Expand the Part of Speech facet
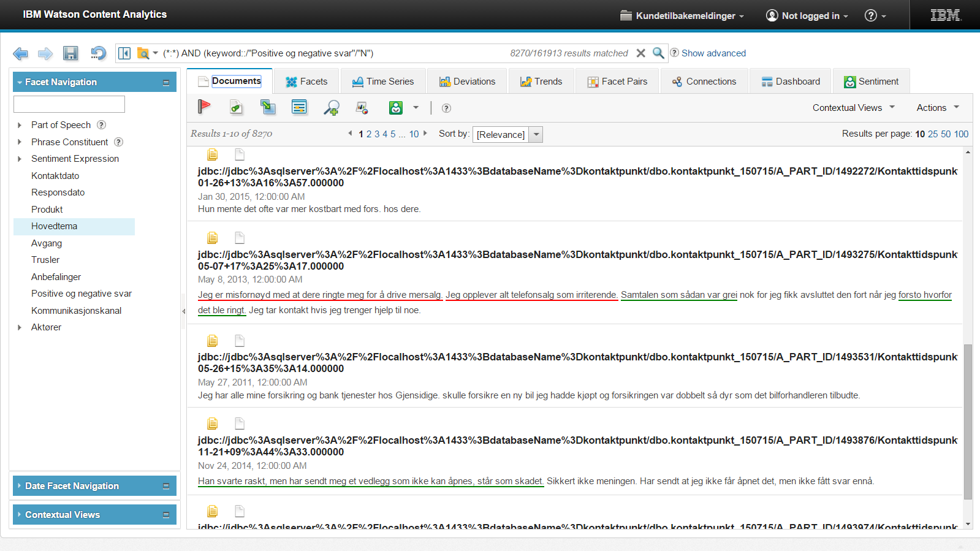The height and width of the screenshot is (551, 980). [x=20, y=125]
